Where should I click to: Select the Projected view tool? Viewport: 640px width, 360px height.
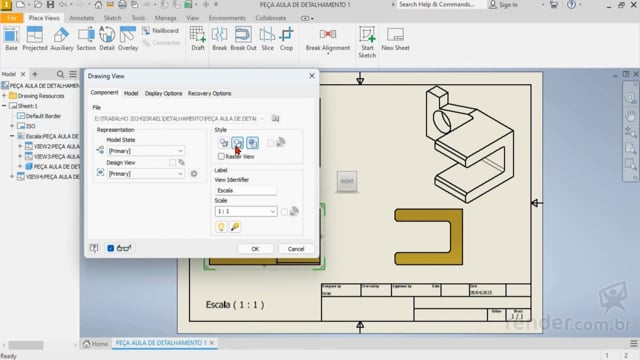(35, 39)
